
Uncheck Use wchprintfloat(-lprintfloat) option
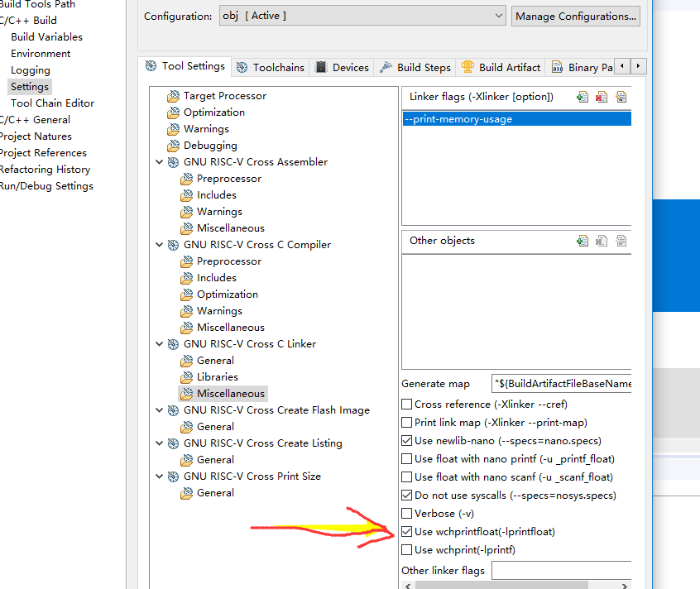[406, 532]
